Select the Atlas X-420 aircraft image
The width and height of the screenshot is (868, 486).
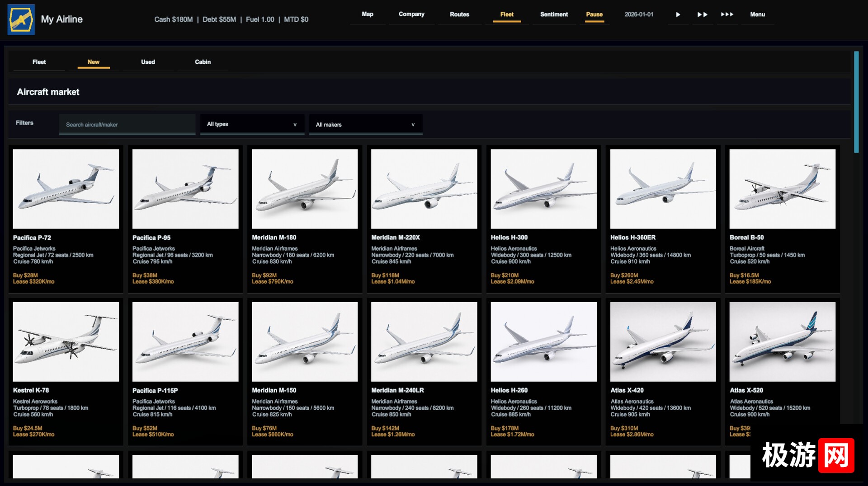663,342
